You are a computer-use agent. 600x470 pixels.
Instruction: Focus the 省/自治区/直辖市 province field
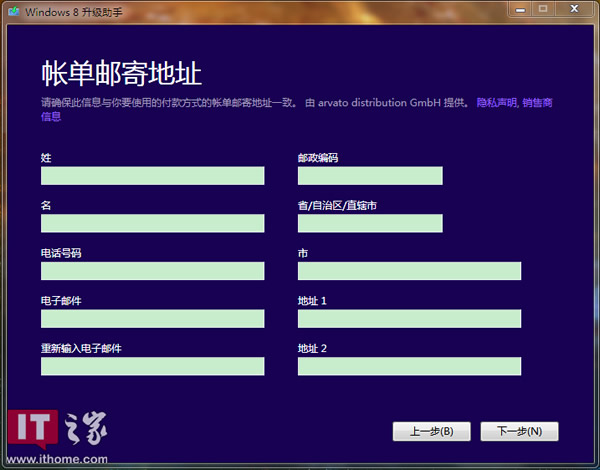click(x=370, y=223)
